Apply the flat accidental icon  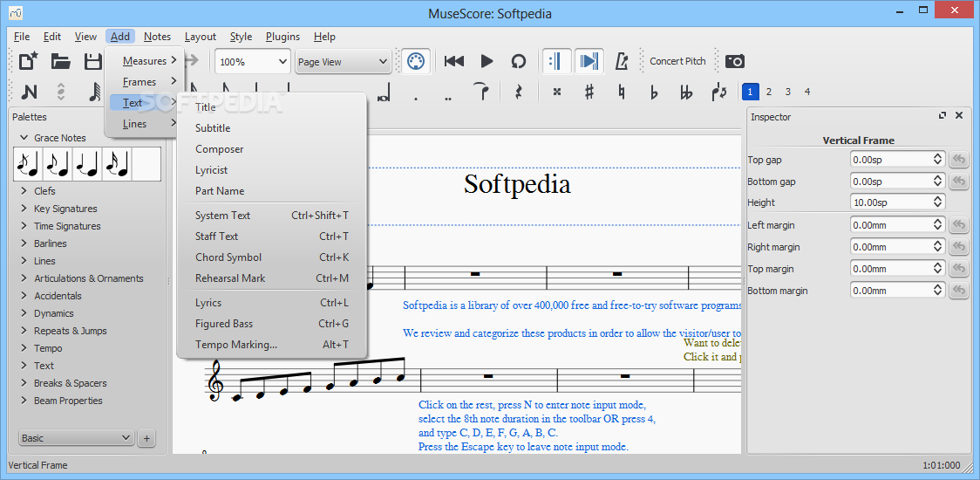[654, 92]
